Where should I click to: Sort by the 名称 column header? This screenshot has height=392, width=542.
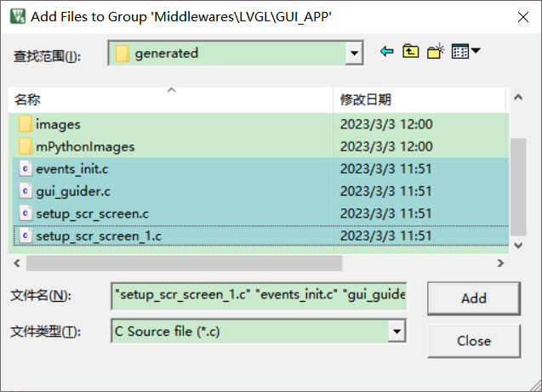point(171,99)
